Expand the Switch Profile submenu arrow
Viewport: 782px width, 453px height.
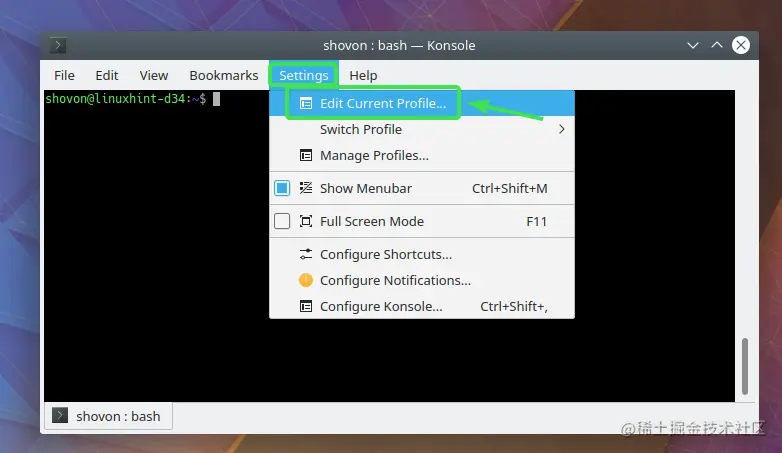click(x=562, y=129)
